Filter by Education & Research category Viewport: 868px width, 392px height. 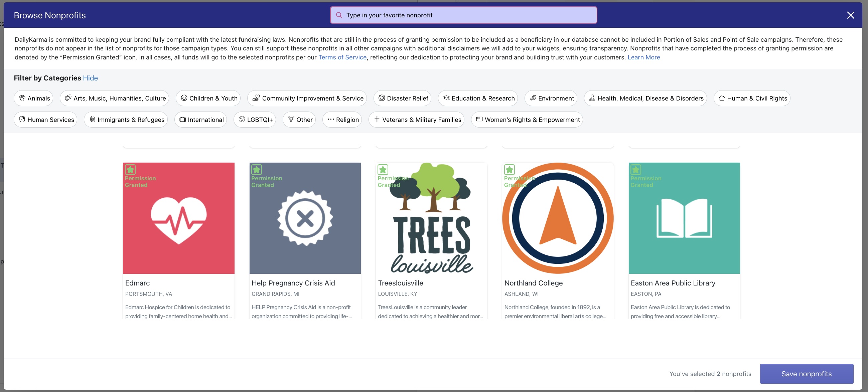(477, 98)
